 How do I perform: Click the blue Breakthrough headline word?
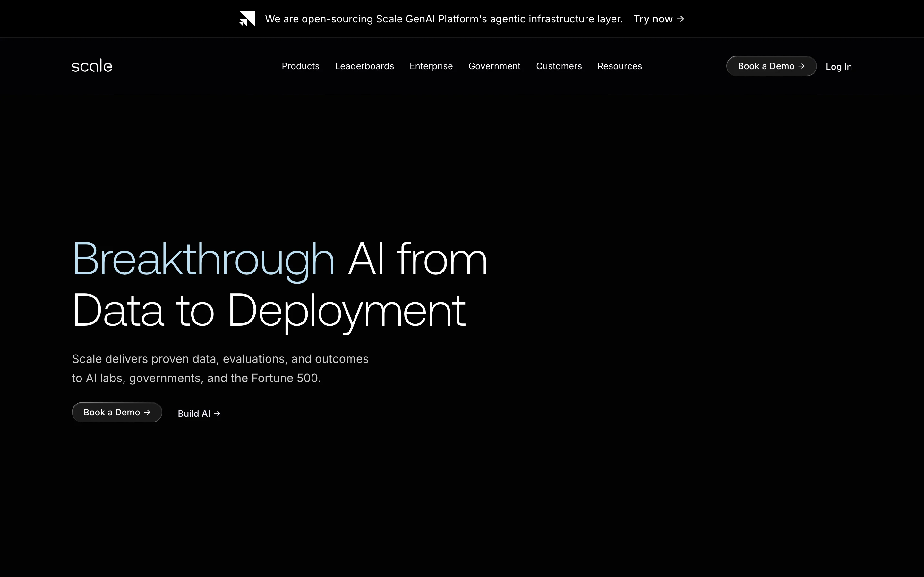click(203, 260)
